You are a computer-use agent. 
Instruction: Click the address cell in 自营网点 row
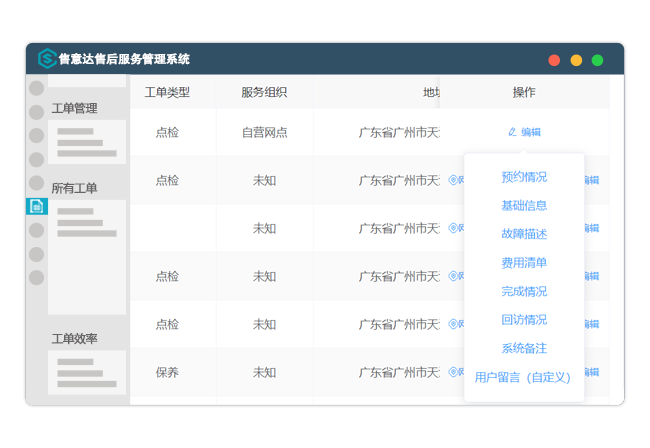399,133
